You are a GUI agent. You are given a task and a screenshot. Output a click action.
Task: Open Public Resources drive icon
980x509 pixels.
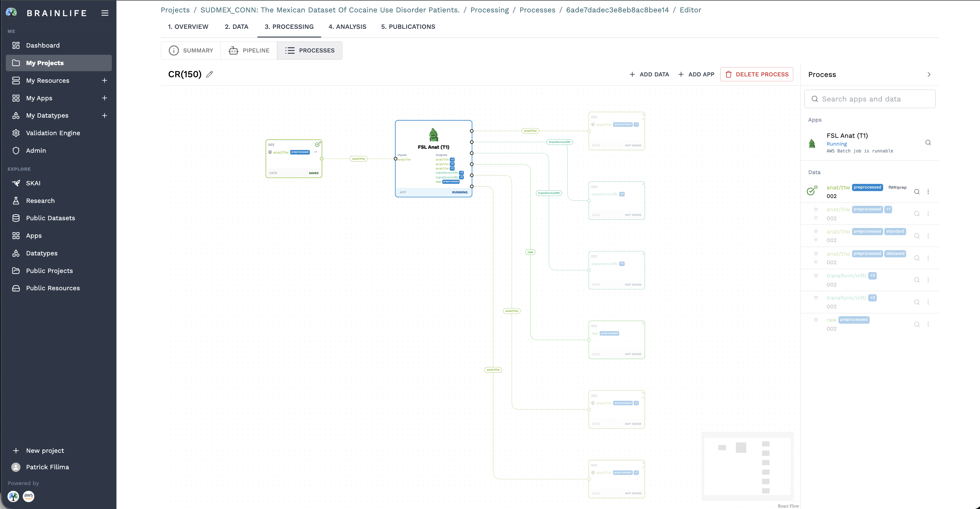coord(16,288)
